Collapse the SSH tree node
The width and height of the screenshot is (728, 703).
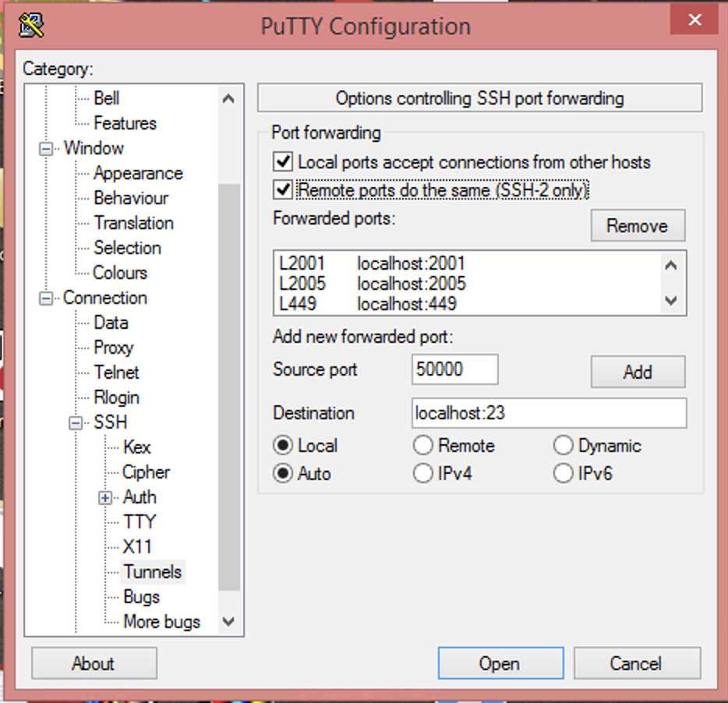76,422
